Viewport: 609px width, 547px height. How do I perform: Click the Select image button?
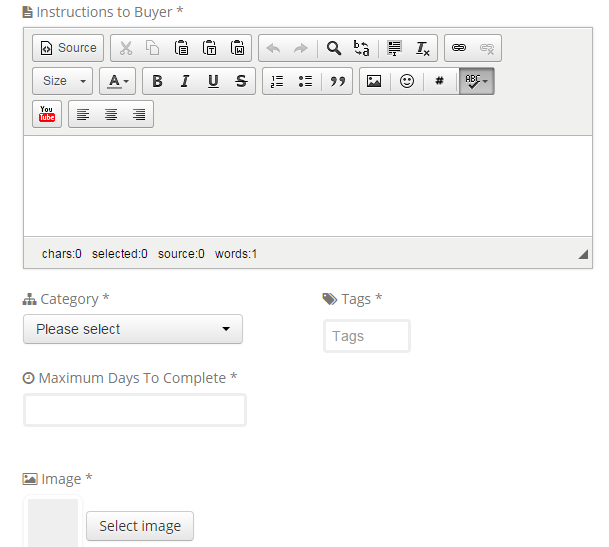(x=140, y=526)
